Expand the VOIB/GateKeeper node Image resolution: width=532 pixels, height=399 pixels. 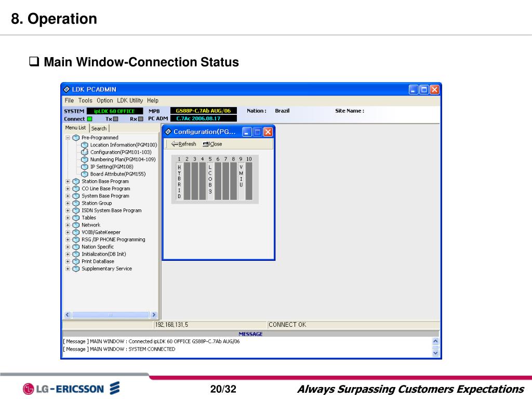[x=68, y=232]
